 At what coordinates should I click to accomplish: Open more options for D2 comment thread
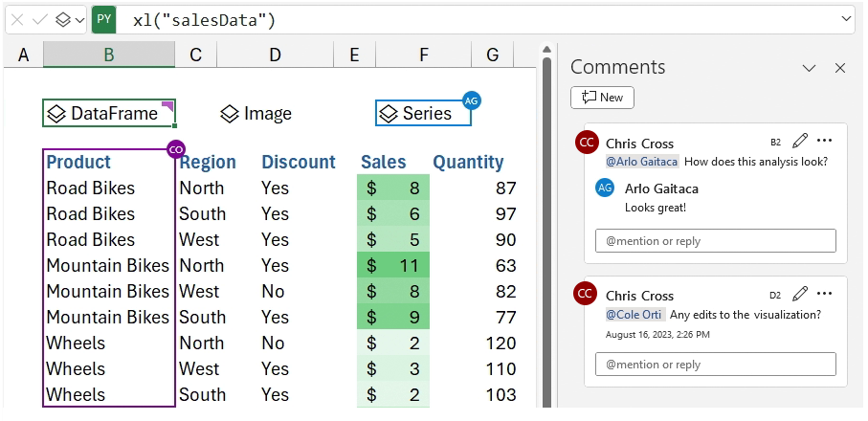click(x=824, y=294)
